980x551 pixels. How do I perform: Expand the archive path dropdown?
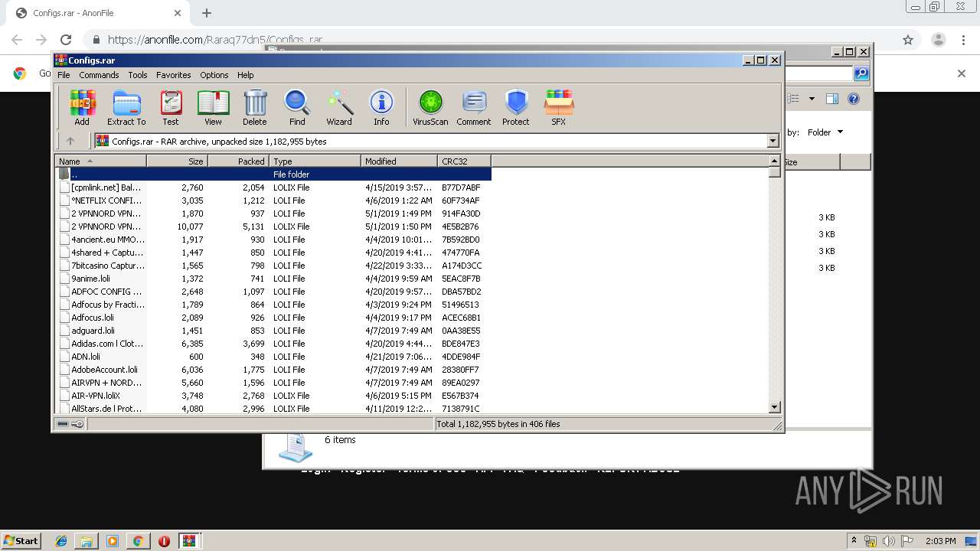tap(773, 141)
